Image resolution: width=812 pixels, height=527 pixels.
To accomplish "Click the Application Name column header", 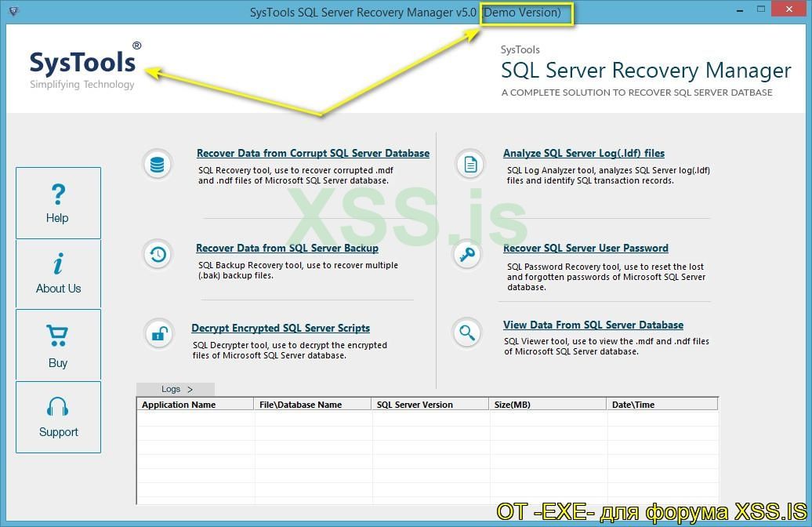I will point(195,405).
